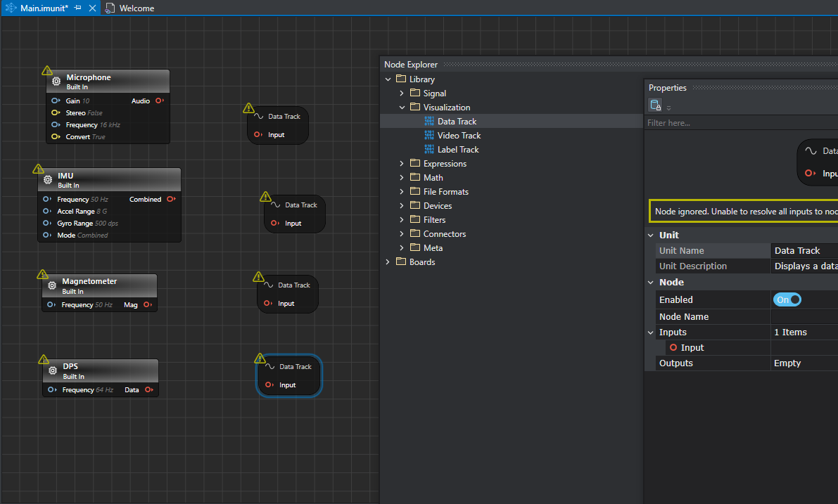
Task: Expand the Expressions folder
Action: [402, 163]
